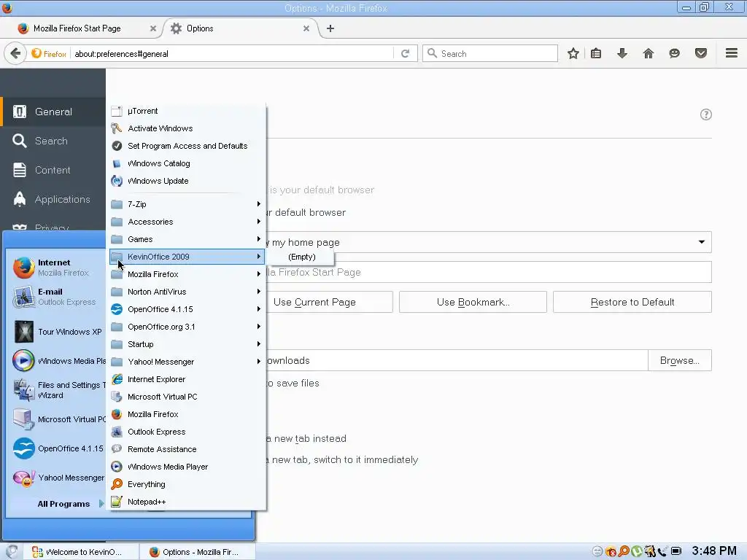This screenshot has height=560, width=747.
Task: Start Tour Windows XP
Action: point(57,332)
